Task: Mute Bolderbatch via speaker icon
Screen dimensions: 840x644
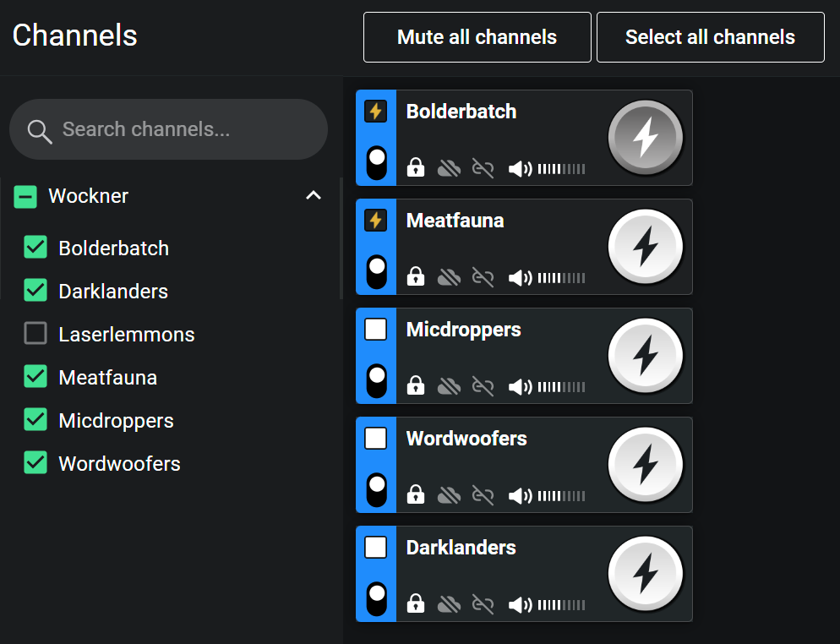Action: (x=520, y=169)
